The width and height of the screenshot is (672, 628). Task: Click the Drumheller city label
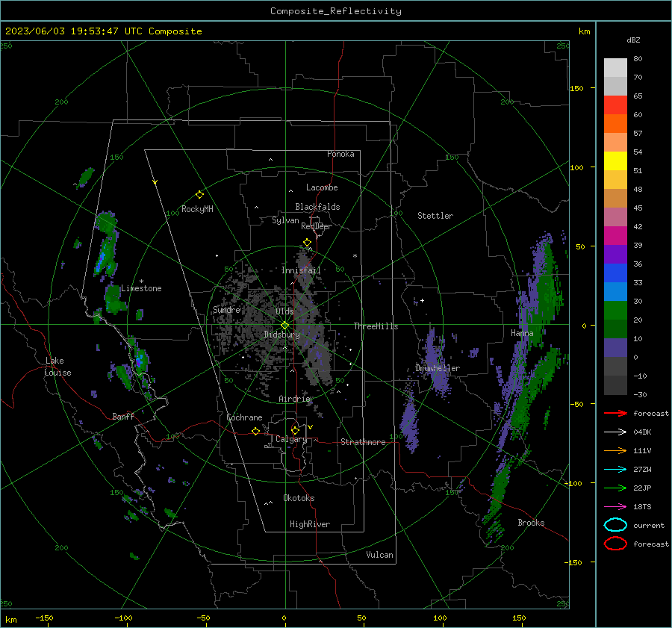(x=438, y=368)
